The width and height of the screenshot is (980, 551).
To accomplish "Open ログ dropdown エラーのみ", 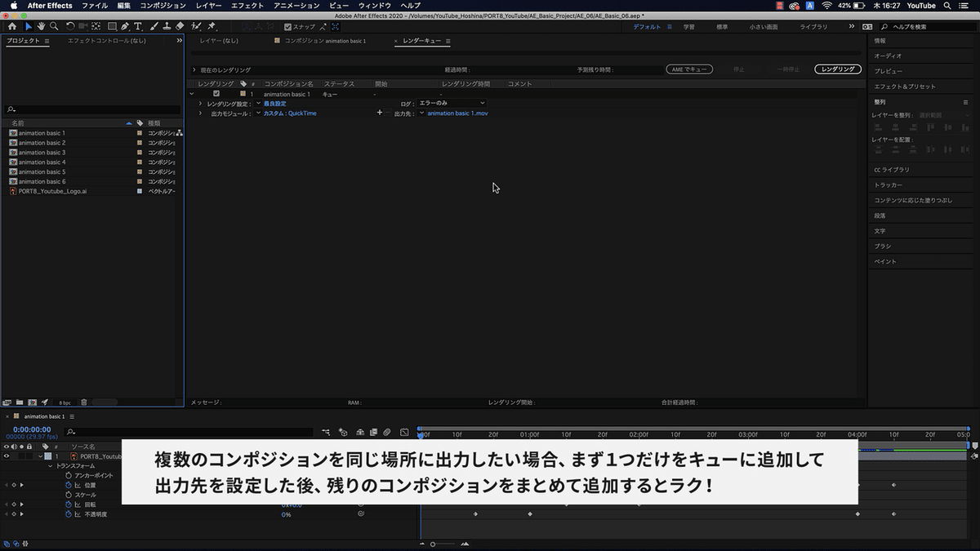I will click(x=452, y=103).
